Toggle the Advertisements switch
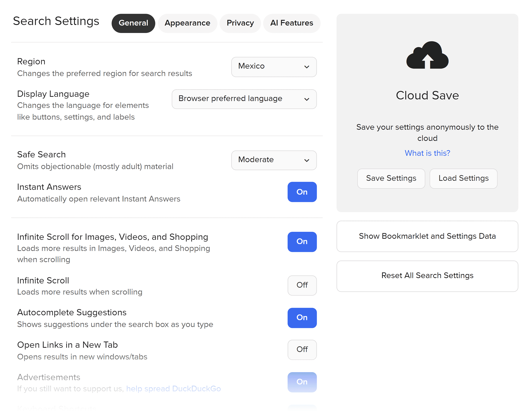Image resolution: width=532 pixels, height=411 pixels. [x=302, y=382]
